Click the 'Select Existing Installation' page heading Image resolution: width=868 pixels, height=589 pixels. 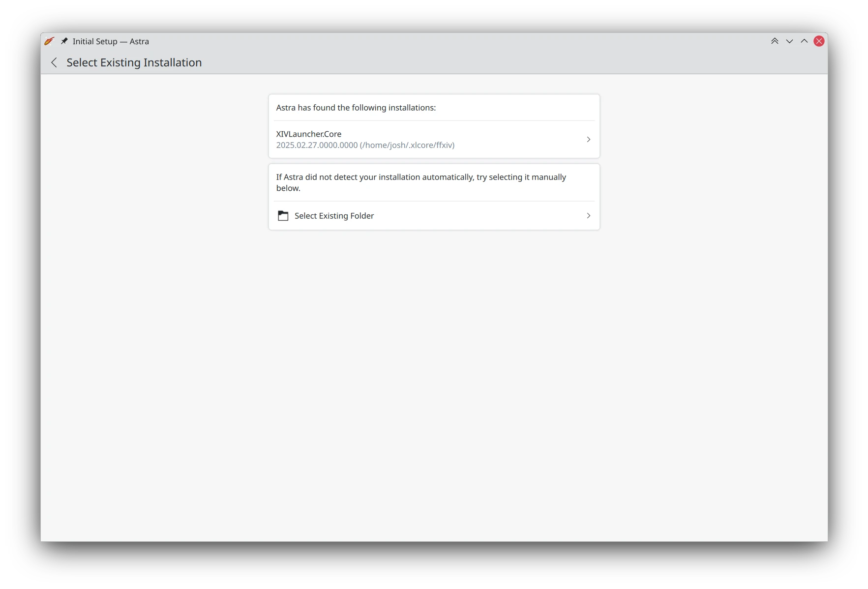pyautogui.click(x=134, y=62)
